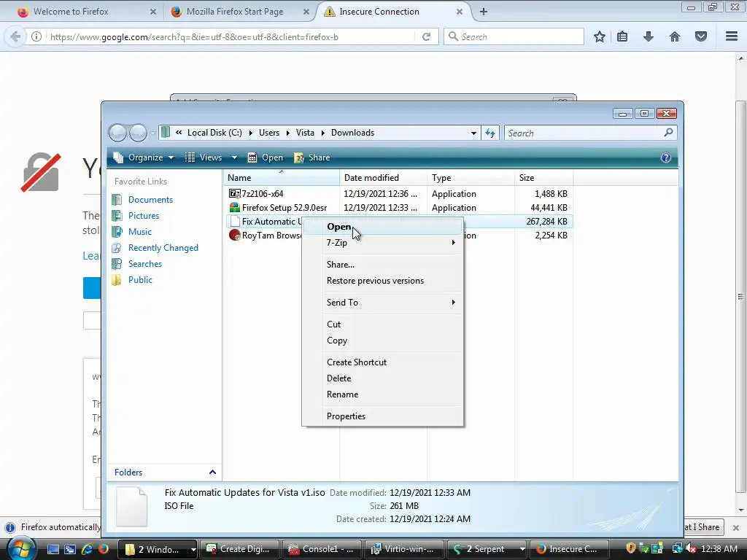Click the Firefox back arrow button
The image size is (747, 560).
(15, 36)
